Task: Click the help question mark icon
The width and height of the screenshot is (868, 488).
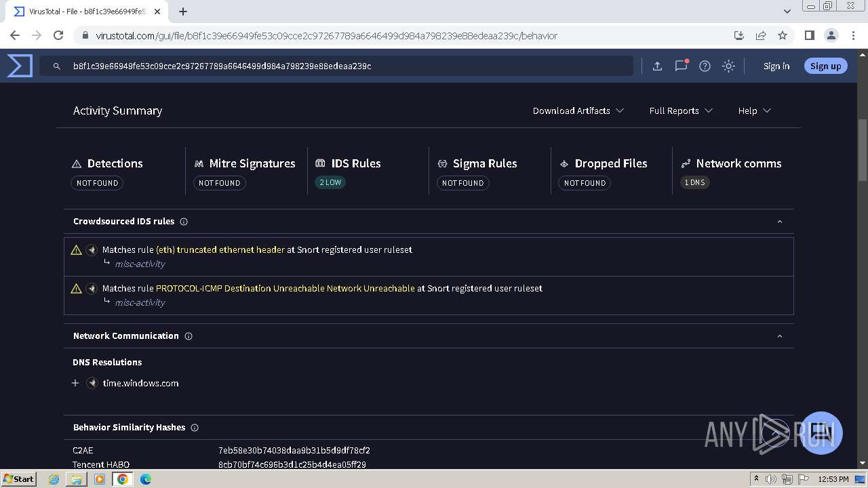Action: [x=705, y=66]
